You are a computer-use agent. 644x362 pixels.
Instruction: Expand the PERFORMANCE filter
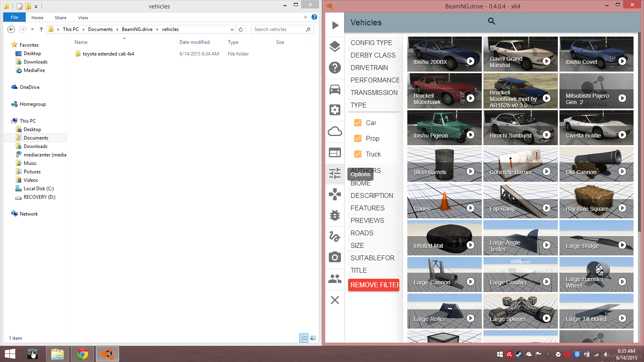tap(374, 80)
